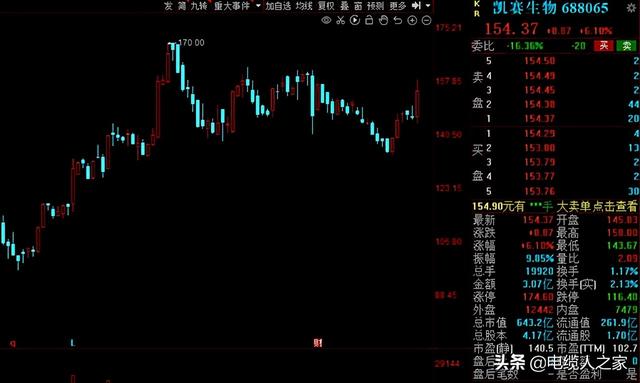Click the 窗 window option

[358, 6]
